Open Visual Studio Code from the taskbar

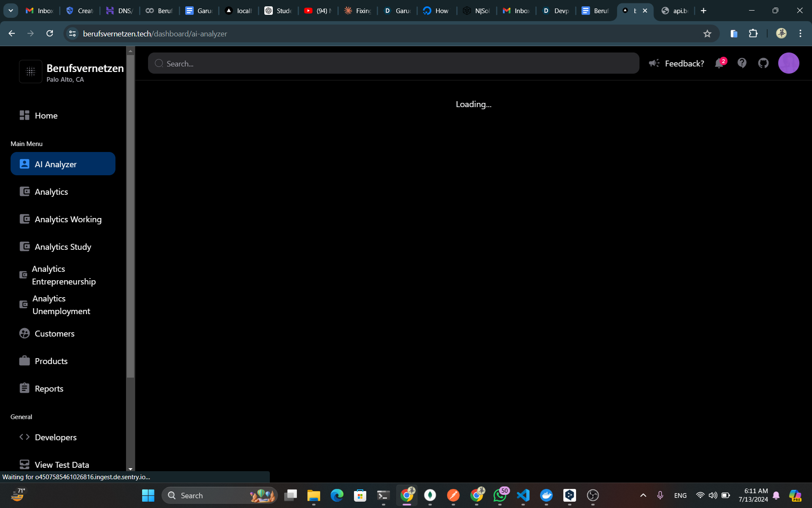click(523, 495)
